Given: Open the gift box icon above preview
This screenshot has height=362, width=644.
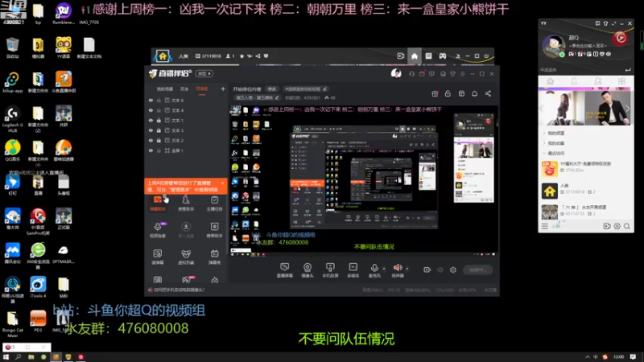Looking at the screenshot, I should pyautogui.click(x=435, y=93).
